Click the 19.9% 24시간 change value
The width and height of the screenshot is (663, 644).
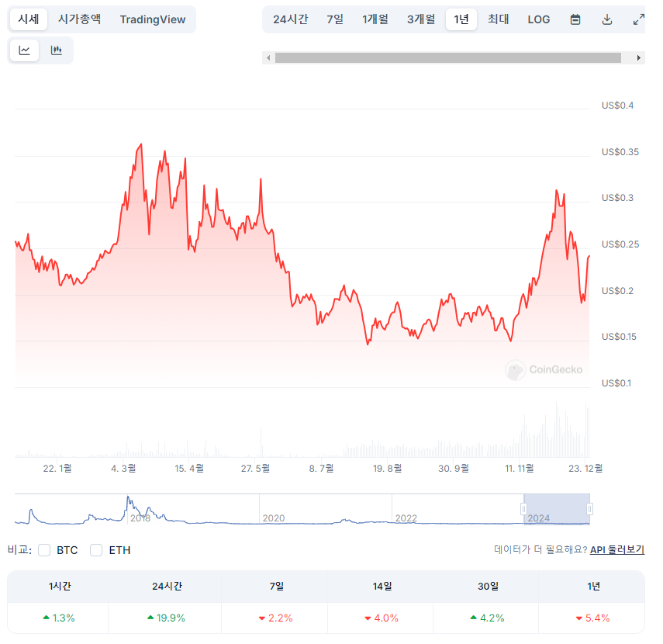point(171,618)
